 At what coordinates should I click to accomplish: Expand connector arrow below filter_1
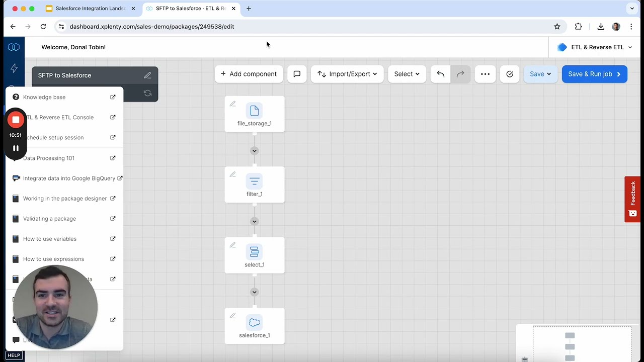pyautogui.click(x=255, y=221)
